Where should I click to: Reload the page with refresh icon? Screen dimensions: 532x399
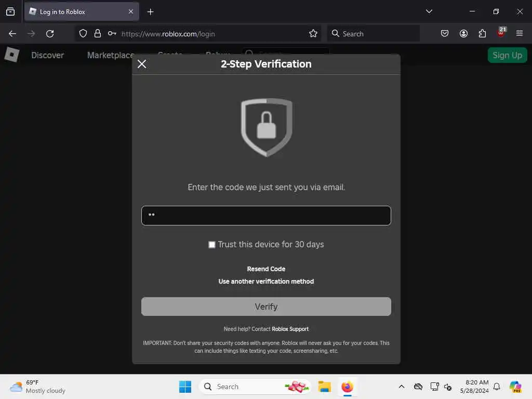pyautogui.click(x=50, y=34)
